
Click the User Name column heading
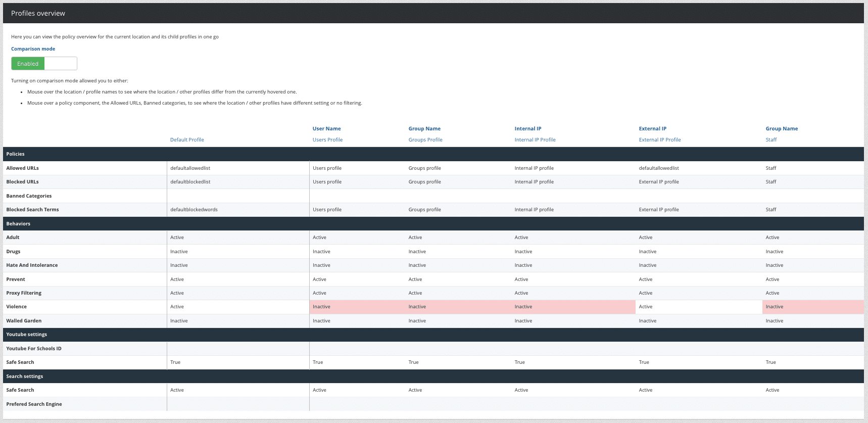coord(326,129)
